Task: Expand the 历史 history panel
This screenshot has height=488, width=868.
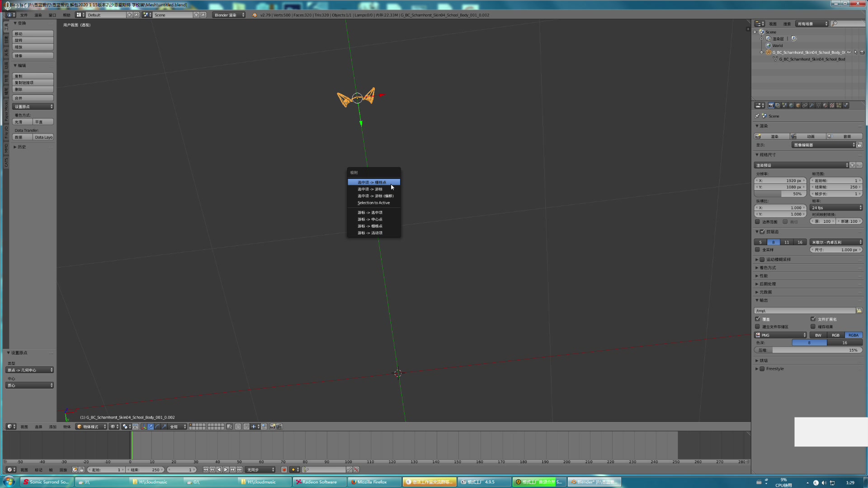Action: 21,147
